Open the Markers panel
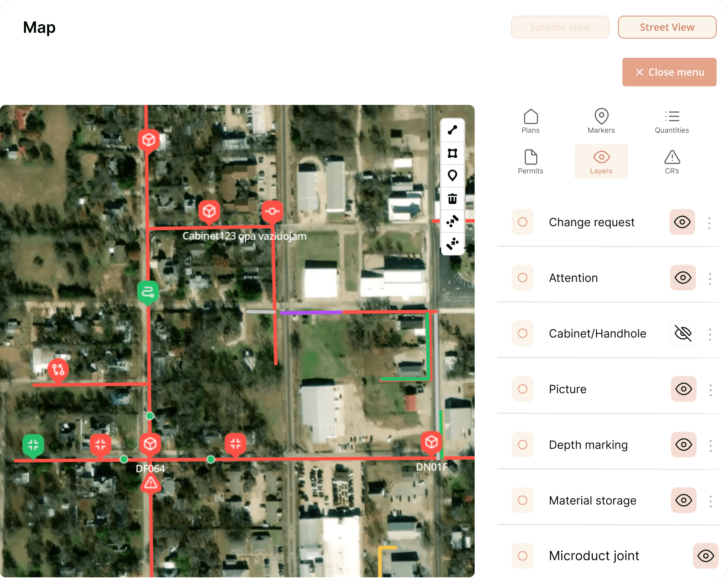Viewport: 728px width, 578px height. 601,121
